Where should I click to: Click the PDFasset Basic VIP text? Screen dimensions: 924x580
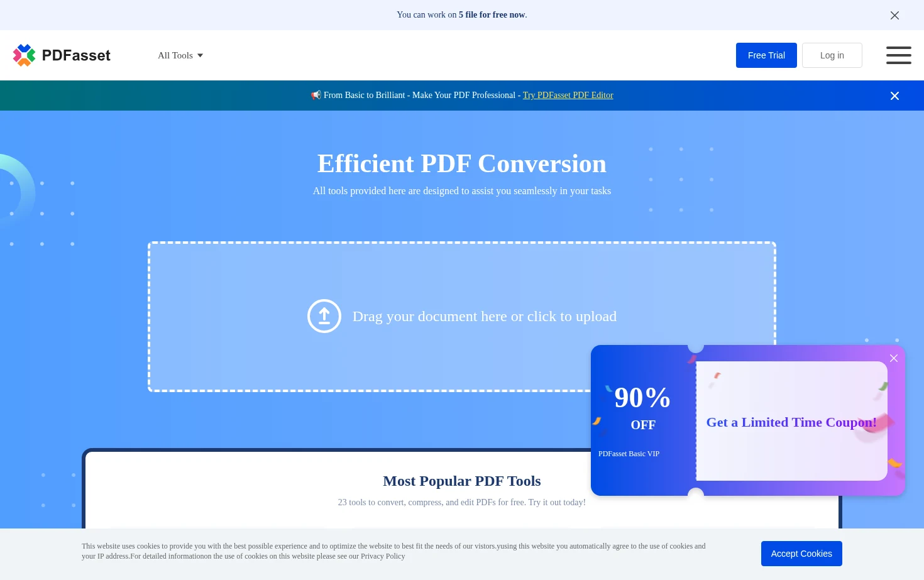(x=629, y=454)
